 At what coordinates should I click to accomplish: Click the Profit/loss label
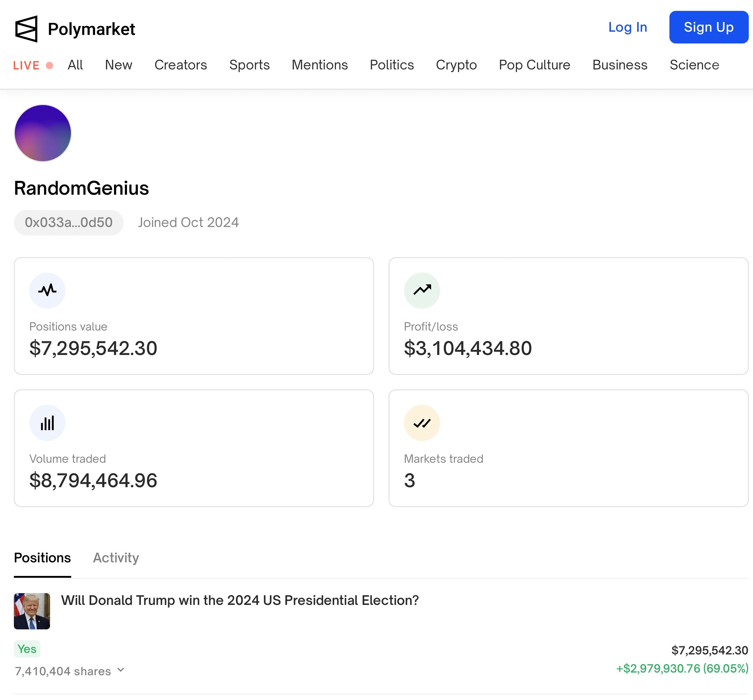pyautogui.click(x=431, y=327)
